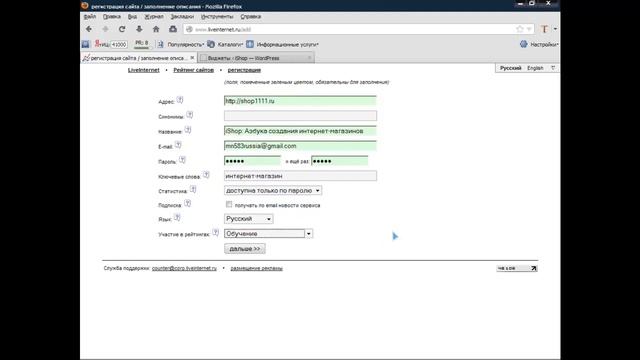The image size is (640, 360).
Task: Follow the LiveInternet breadcrumb link
Action: click(x=144, y=70)
